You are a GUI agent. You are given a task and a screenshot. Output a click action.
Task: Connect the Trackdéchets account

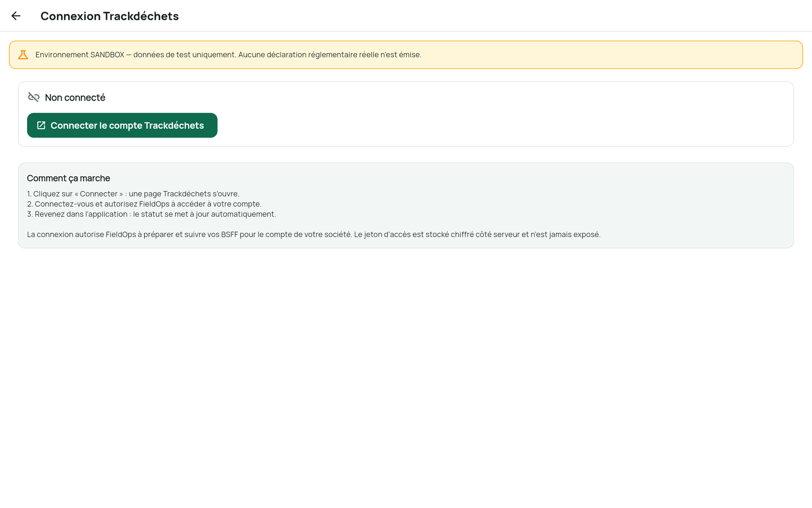[x=122, y=126]
